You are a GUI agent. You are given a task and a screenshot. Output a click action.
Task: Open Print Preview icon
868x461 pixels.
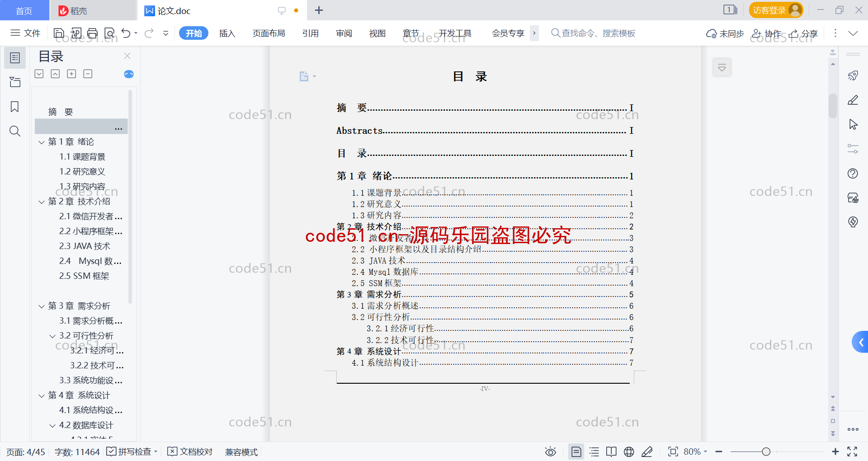tap(109, 33)
